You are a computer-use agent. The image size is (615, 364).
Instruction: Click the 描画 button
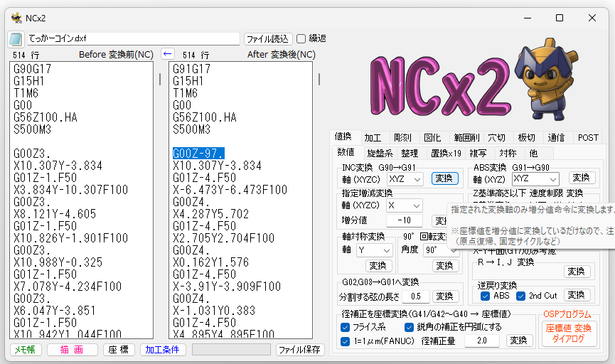click(x=72, y=350)
